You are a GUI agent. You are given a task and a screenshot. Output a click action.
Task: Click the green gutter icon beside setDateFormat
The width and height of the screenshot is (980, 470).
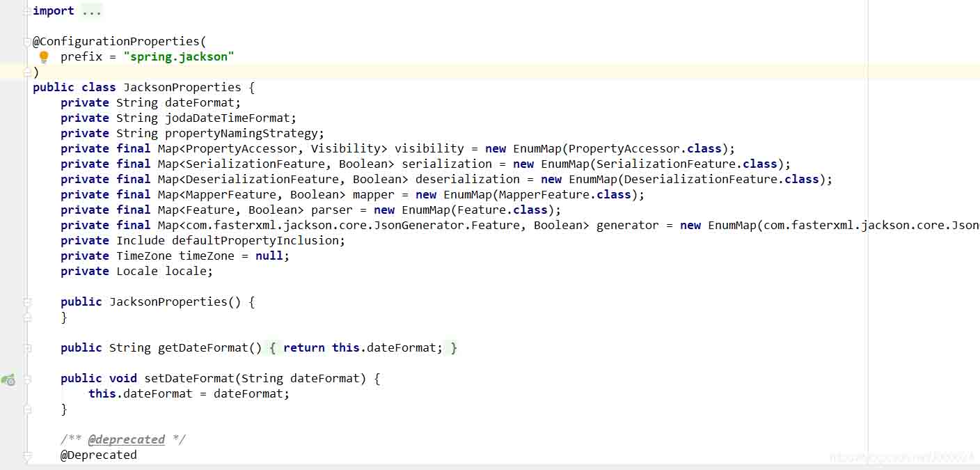(x=8, y=380)
